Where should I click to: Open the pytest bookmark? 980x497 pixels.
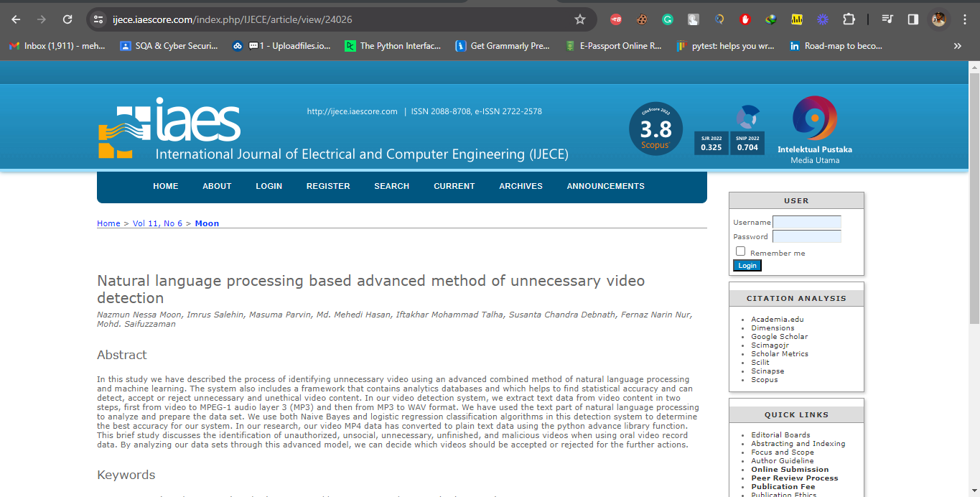726,46
